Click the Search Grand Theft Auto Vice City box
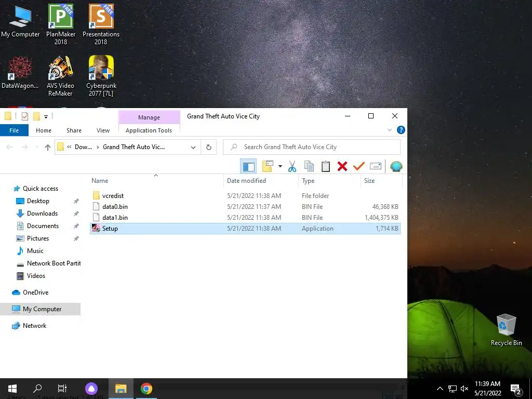Image resolution: width=532 pixels, height=399 pixels. click(x=312, y=147)
